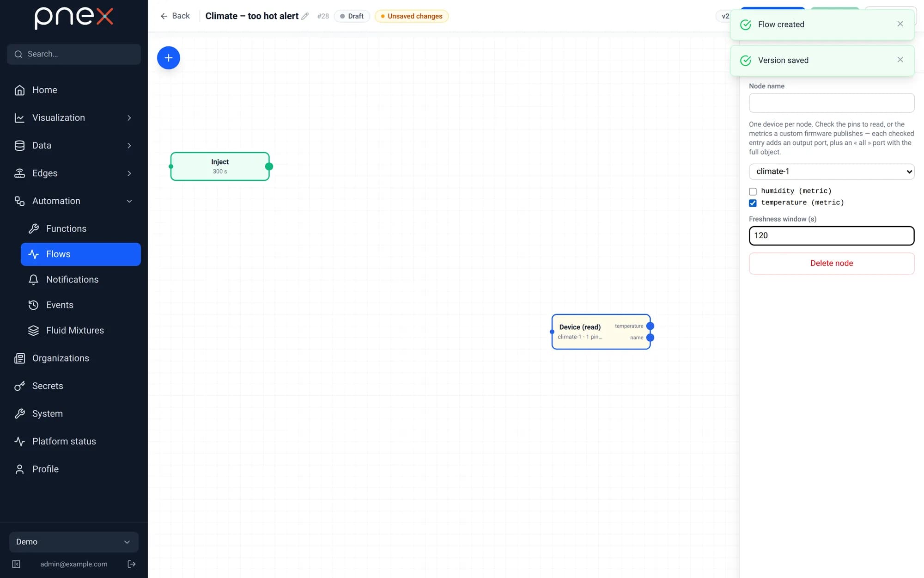Expand the Visualization submenu chevron
The image size is (924, 578).
(x=129, y=118)
